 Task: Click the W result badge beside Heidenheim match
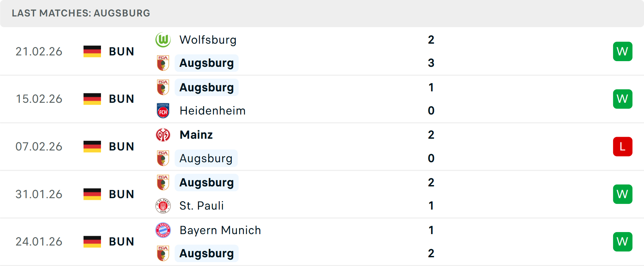(623, 99)
